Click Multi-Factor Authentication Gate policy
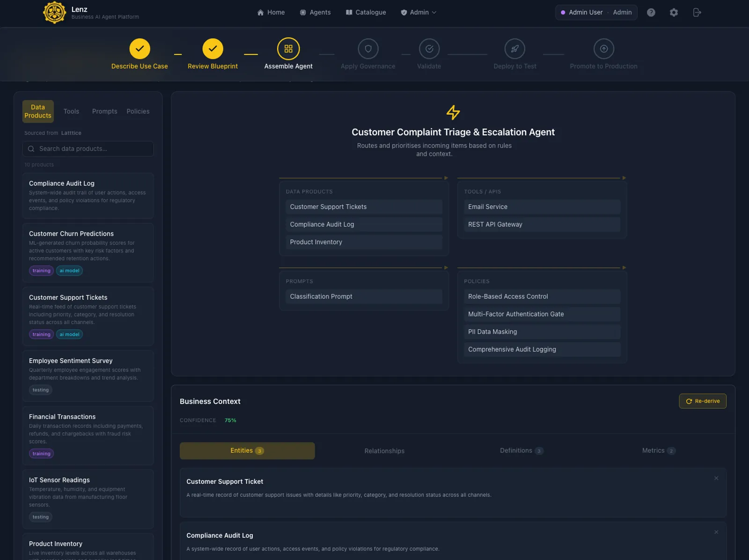Viewport: 749px width, 560px height. point(542,314)
